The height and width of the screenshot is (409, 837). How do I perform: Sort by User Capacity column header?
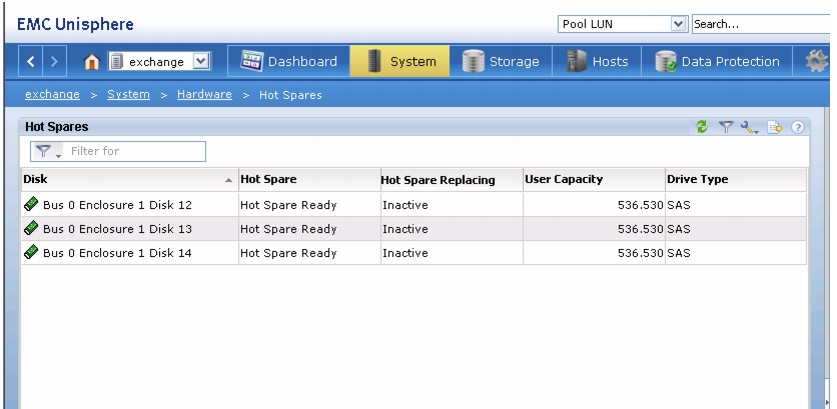(x=594, y=180)
